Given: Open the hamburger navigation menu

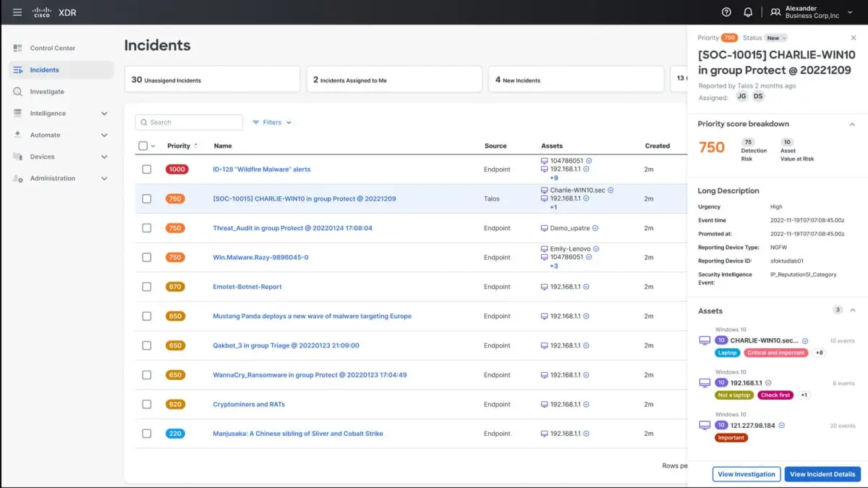Looking at the screenshot, I should (17, 12).
